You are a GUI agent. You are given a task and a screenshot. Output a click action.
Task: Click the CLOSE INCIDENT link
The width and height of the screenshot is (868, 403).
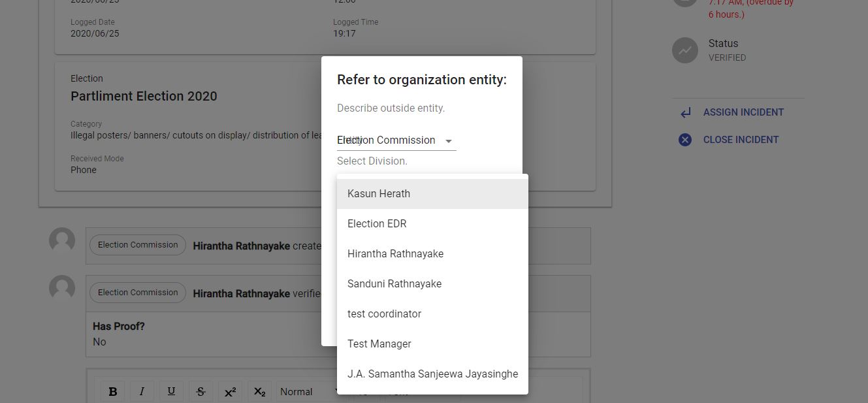pyautogui.click(x=741, y=139)
